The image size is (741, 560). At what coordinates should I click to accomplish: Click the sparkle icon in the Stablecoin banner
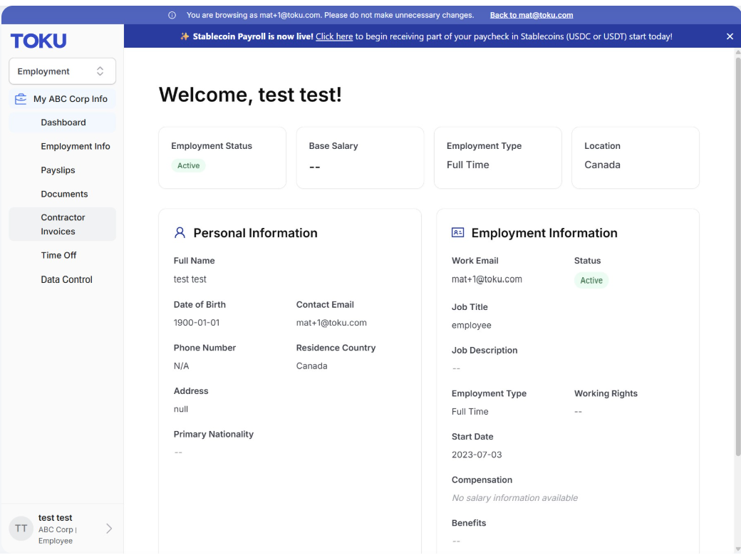(185, 36)
